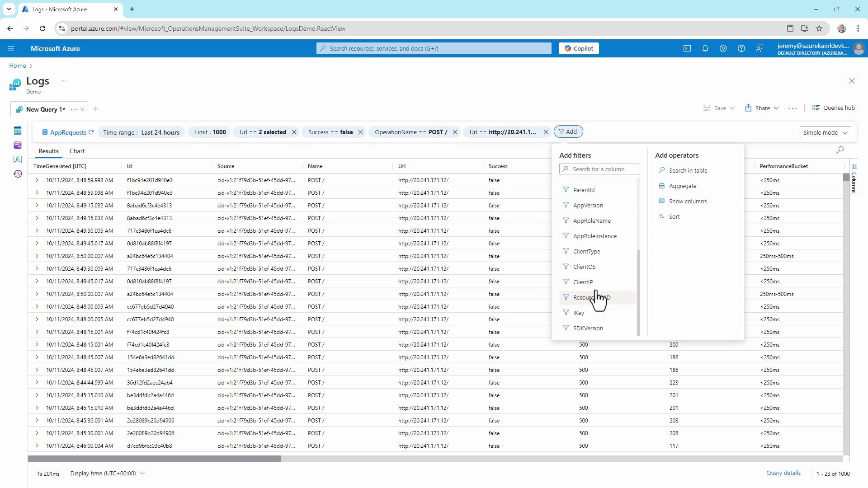
Task: Close the New Query 1 tab
Action: 82,109
